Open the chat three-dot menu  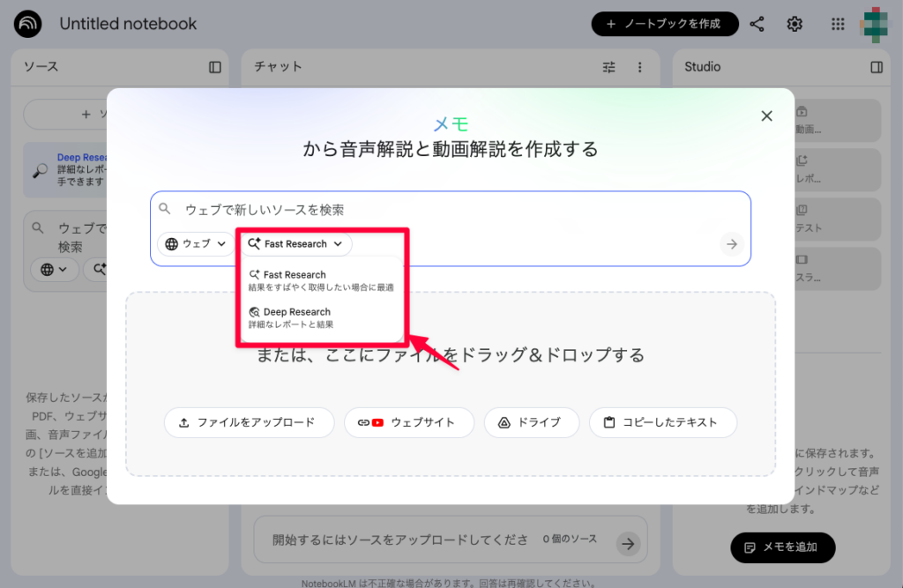tap(639, 67)
